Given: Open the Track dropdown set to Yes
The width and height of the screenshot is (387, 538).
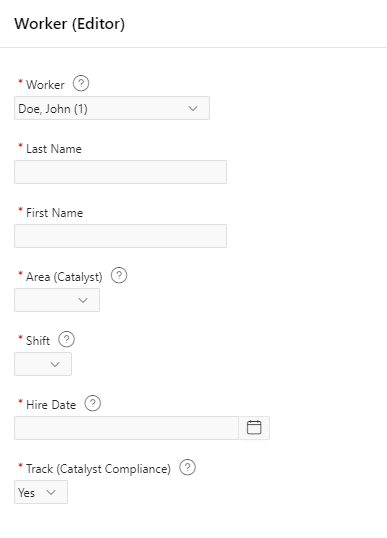Looking at the screenshot, I should pos(41,492).
